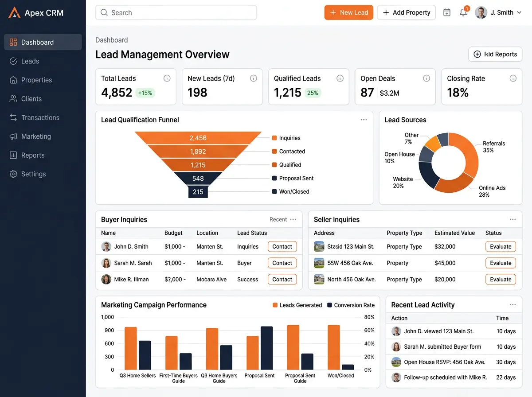Expand the J. Smith account dropdown chevron
Screen dimensions: 532x397
519,13
